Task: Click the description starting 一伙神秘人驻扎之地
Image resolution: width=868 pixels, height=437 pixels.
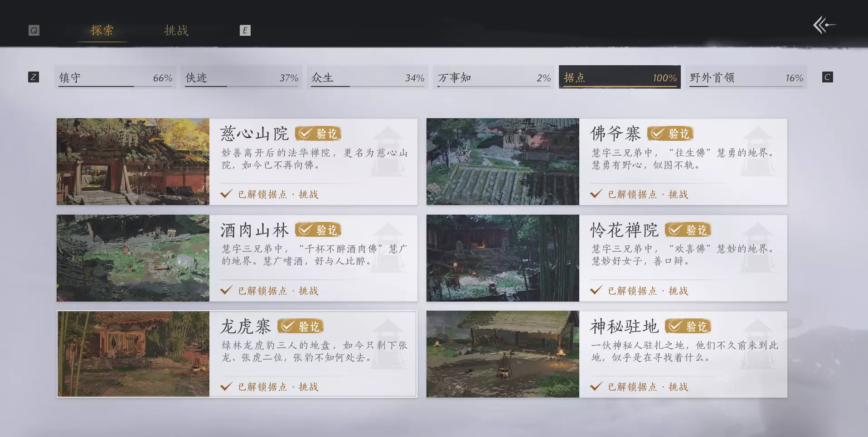Action: click(x=684, y=351)
